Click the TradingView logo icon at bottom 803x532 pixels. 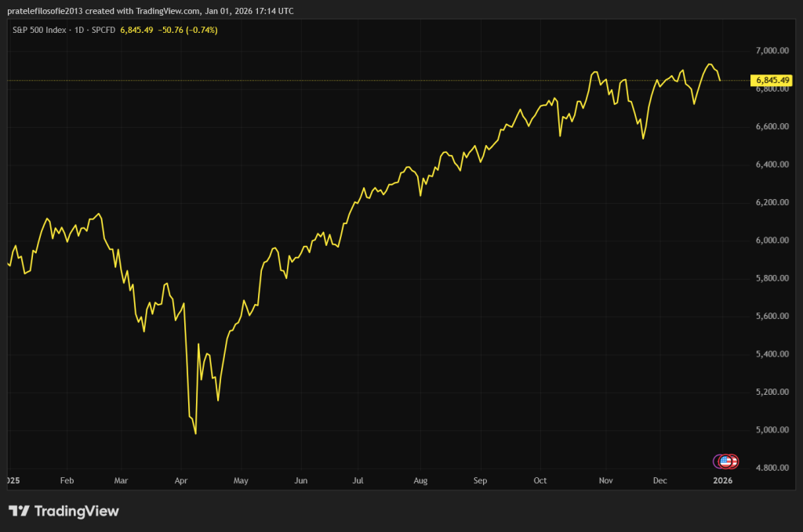pos(20,512)
